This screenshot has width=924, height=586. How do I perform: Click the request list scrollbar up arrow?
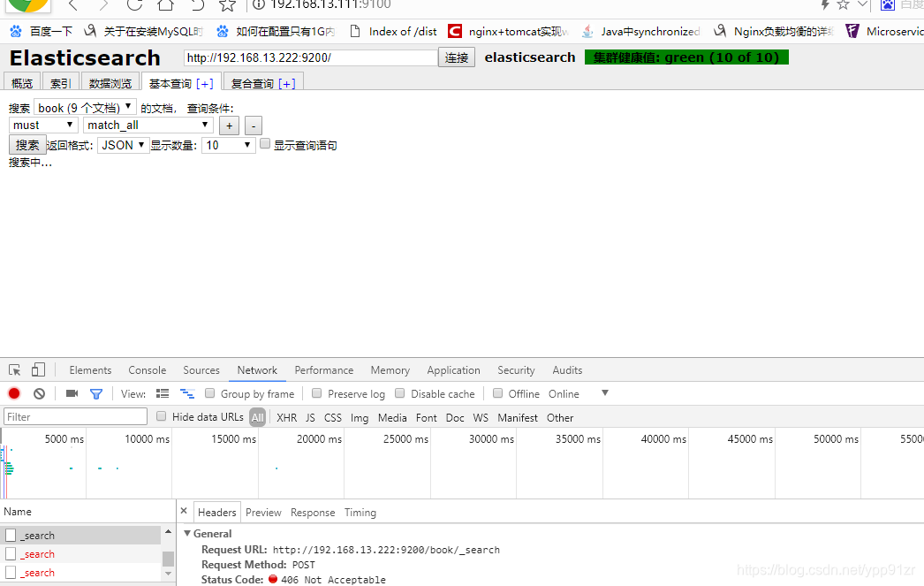(169, 531)
